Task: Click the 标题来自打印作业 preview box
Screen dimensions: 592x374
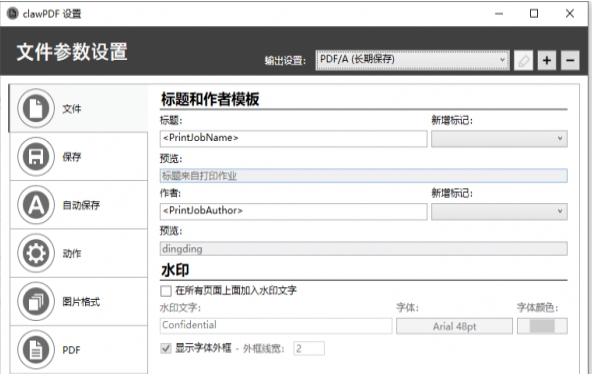Action: tap(363, 176)
